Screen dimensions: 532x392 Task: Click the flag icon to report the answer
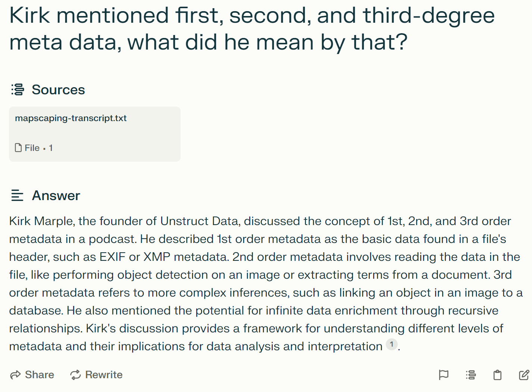click(444, 374)
